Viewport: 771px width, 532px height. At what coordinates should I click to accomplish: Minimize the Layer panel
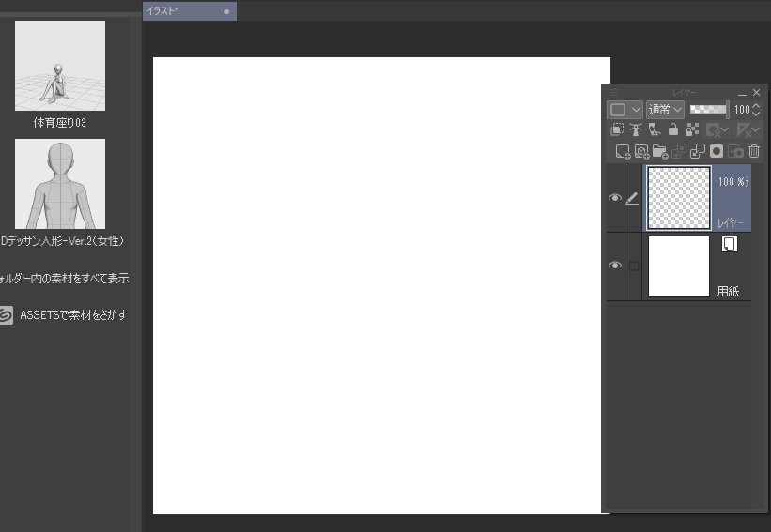click(743, 93)
